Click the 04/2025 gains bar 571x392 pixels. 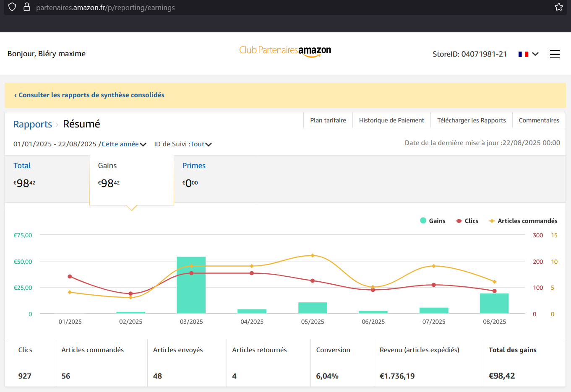(x=252, y=312)
